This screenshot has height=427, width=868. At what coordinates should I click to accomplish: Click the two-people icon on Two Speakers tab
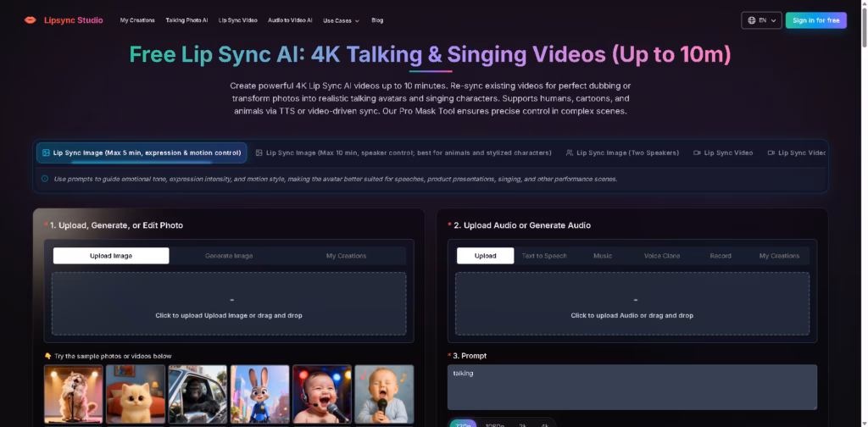(569, 152)
